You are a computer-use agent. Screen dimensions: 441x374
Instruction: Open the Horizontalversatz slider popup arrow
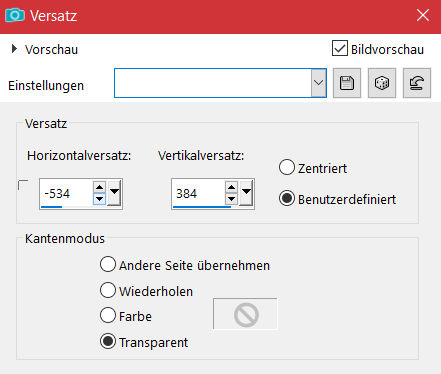[114, 192]
